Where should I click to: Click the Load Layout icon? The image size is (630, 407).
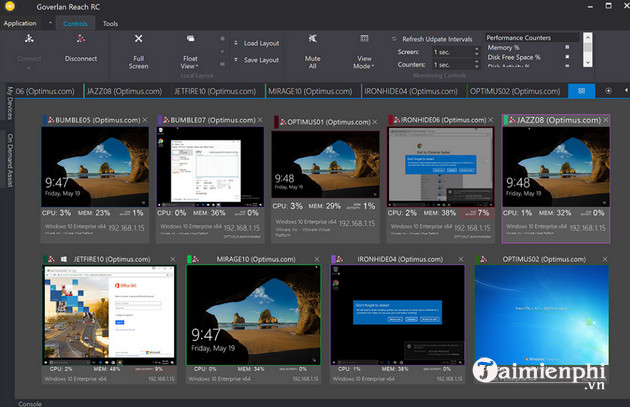(236, 44)
